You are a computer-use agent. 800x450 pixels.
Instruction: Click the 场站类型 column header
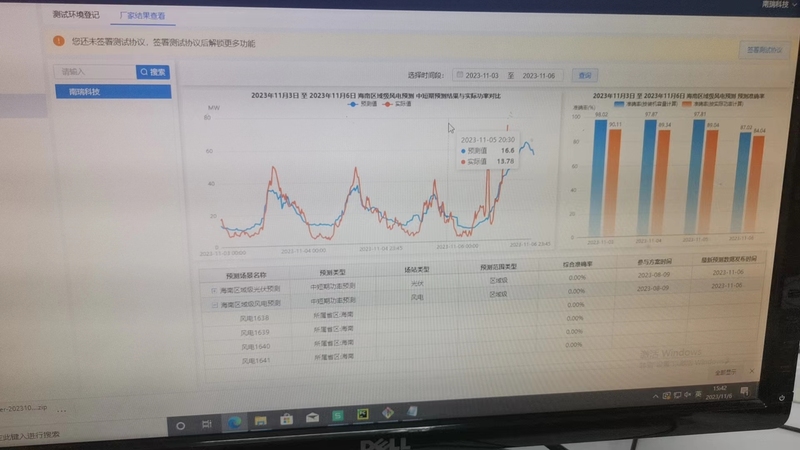(417, 269)
